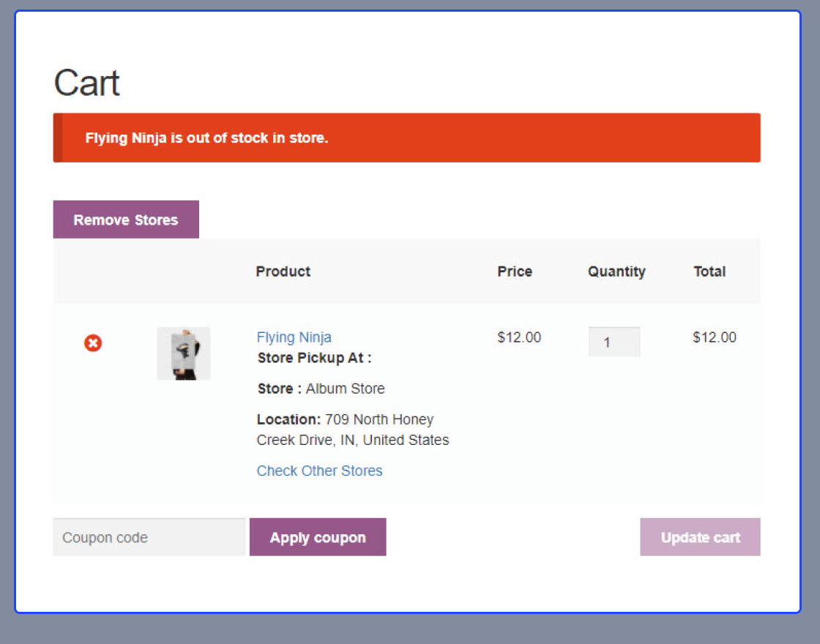This screenshot has height=644, width=820.
Task: Click the store pickup location address
Action: [352, 430]
